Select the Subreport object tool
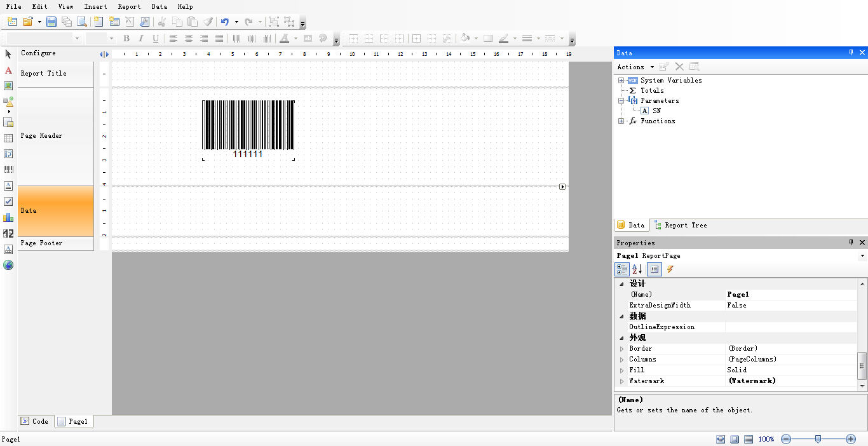The image size is (868, 446). 8,122
